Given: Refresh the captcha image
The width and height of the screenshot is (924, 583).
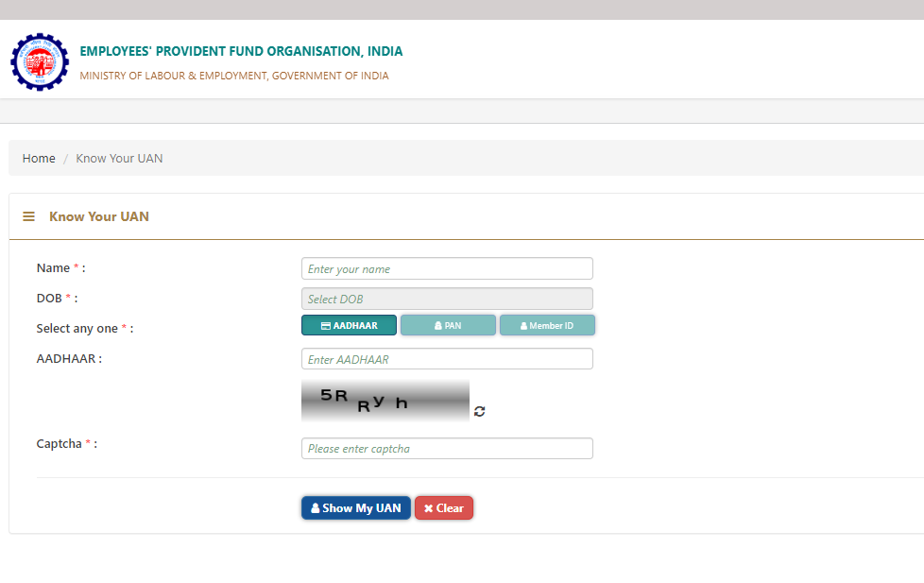Looking at the screenshot, I should click(480, 411).
